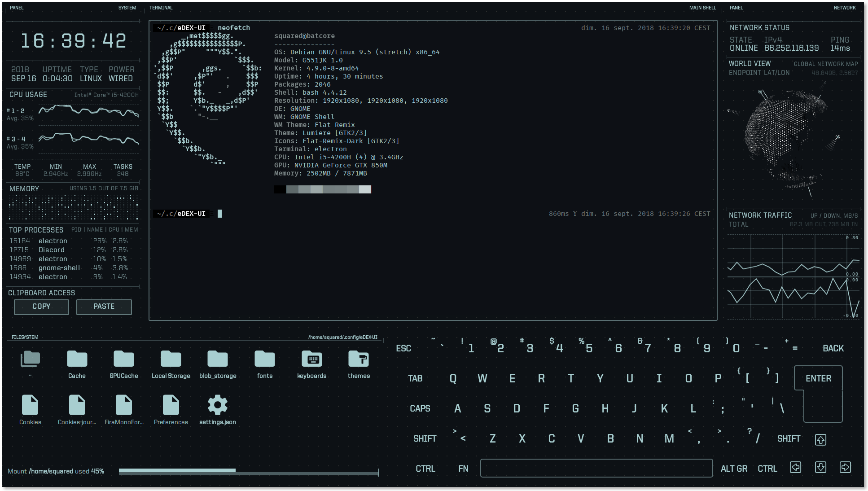Click the COPY clipboard button
Screen dimensions: 868x491
(x=41, y=306)
